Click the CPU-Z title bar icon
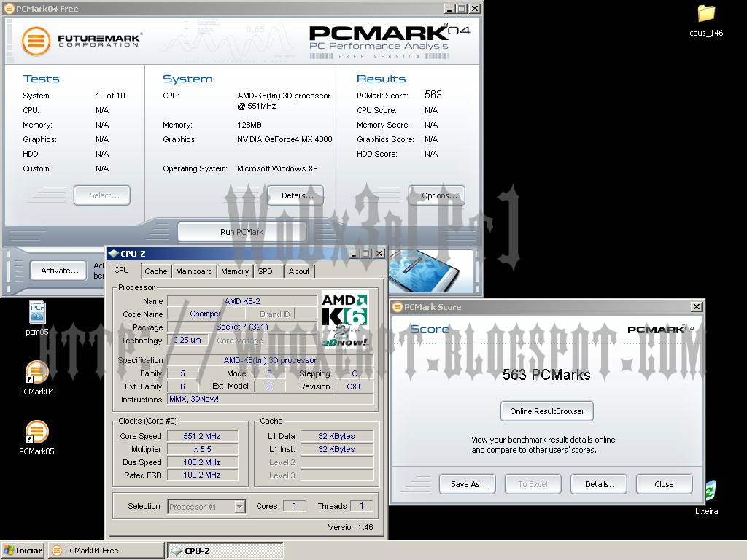The image size is (747, 560). [114, 253]
